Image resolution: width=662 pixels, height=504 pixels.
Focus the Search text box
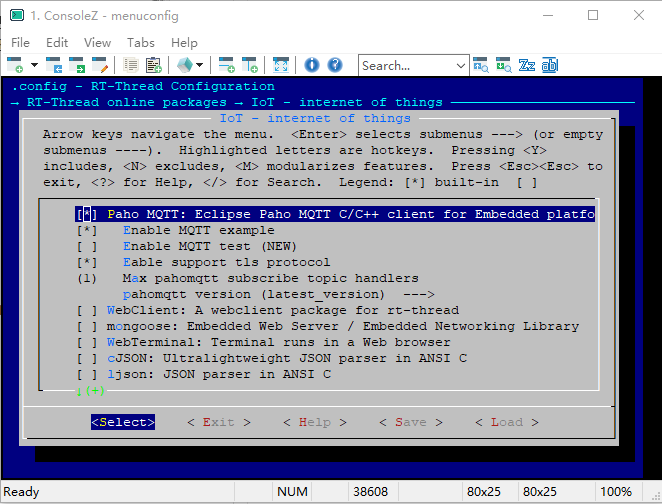coord(407,65)
